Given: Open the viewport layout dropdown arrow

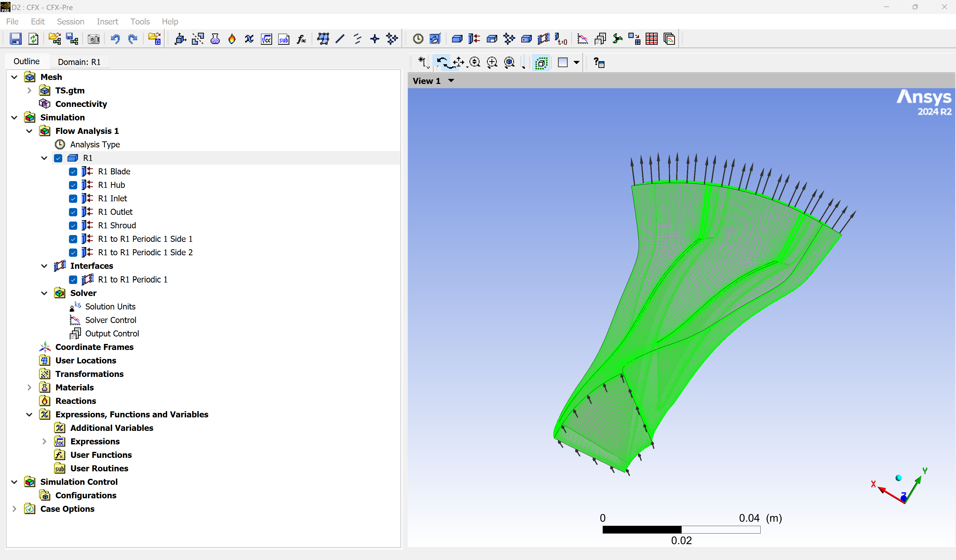Looking at the screenshot, I should point(576,62).
